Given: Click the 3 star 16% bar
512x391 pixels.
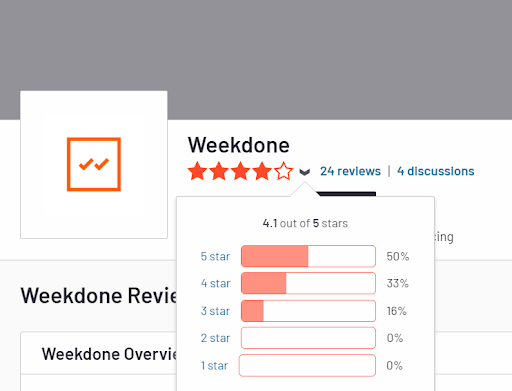Looking at the screenshot, I should [x=308, y=311].
